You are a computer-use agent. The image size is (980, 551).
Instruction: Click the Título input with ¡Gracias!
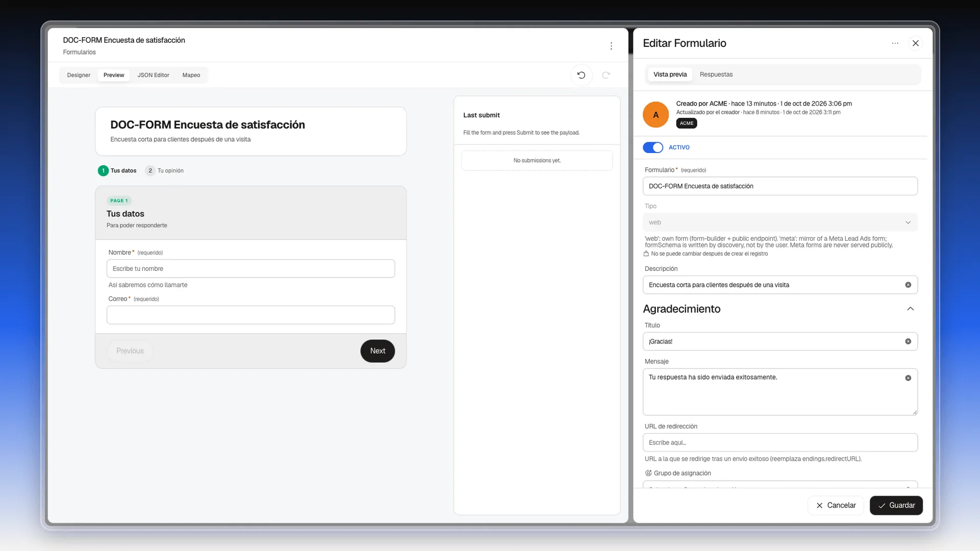click(x=780, y=341)
